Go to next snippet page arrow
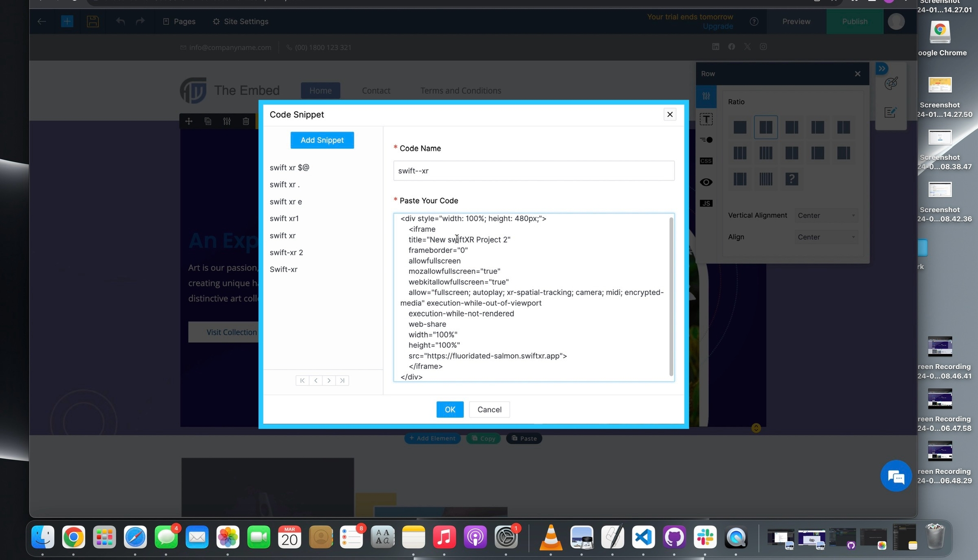The image size is (978, 560). [329, 381]
